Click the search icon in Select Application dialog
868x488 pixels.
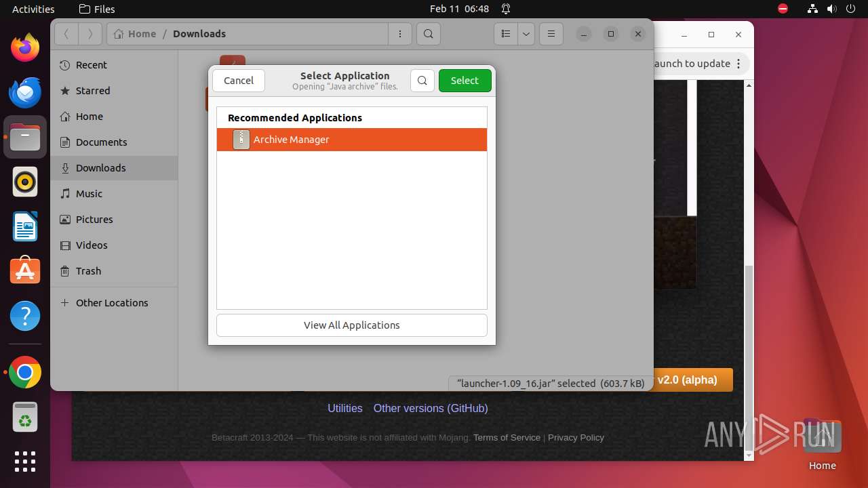[422, 81]
